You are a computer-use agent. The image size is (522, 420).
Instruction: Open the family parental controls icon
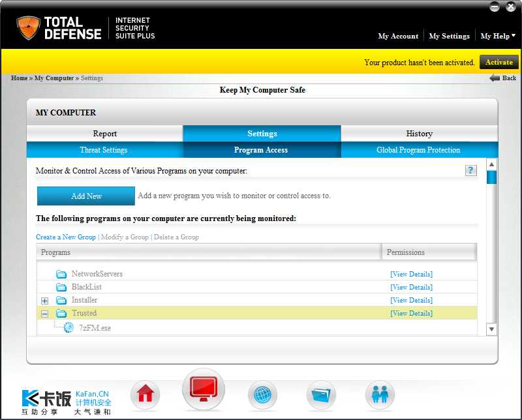(x=380, y=395)
